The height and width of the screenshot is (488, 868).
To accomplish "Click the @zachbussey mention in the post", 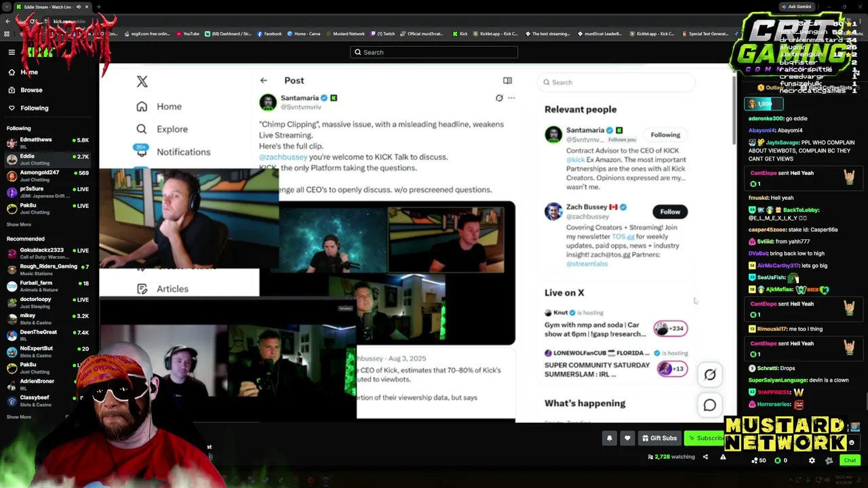I will pyautogui.click(x=283, y=157).
